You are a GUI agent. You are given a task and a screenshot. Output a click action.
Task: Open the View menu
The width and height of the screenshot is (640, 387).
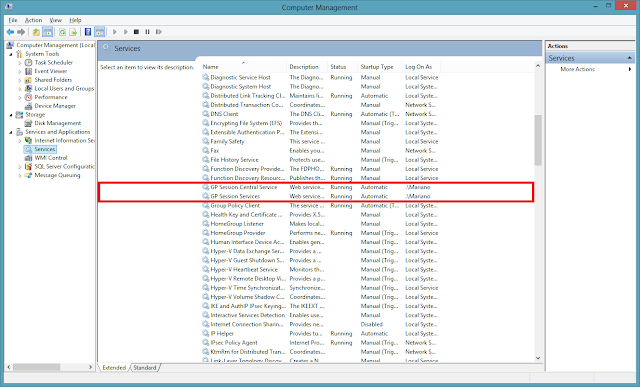[55, 20]
